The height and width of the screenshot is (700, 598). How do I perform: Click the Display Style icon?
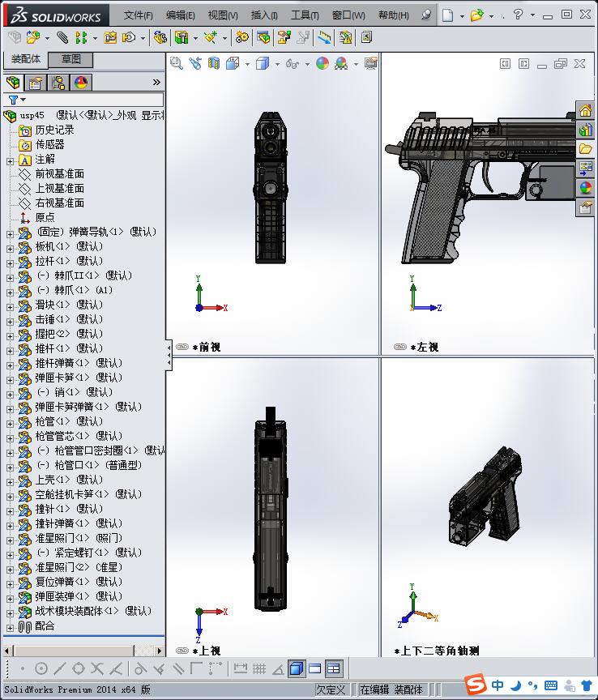click(x=263, y=63)
